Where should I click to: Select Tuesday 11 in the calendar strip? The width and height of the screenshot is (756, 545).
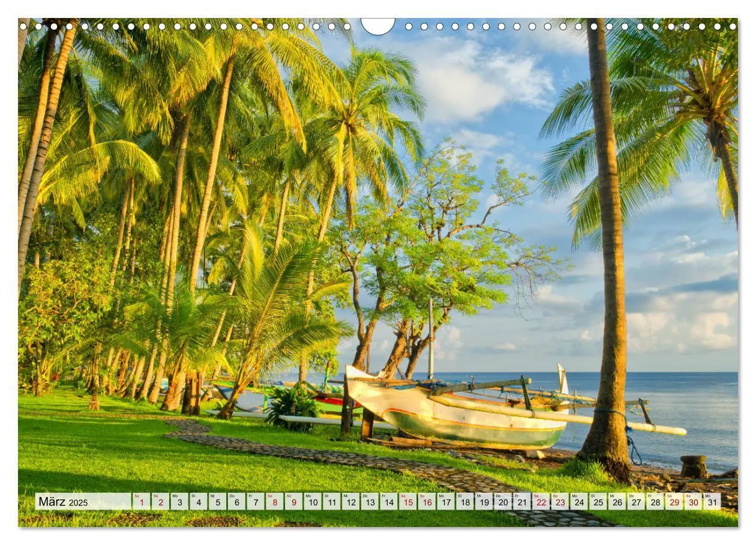pyautogui.click(x=332, y=502)
